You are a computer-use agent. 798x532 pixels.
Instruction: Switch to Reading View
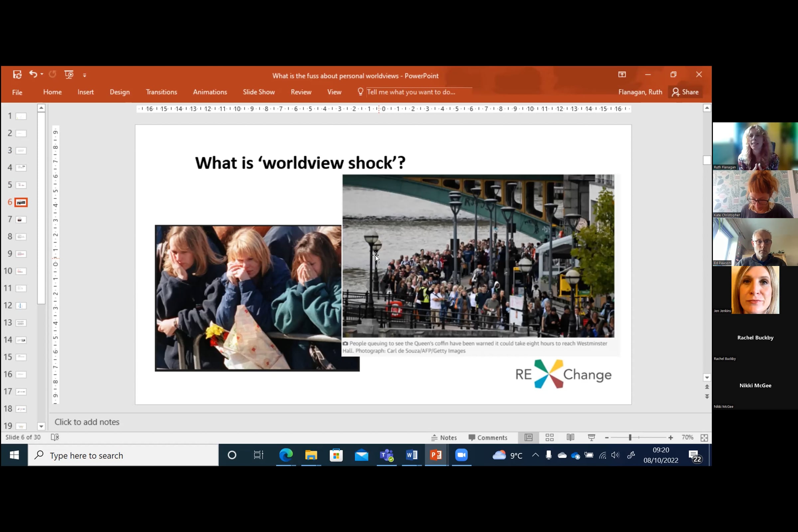pos(570,438)
